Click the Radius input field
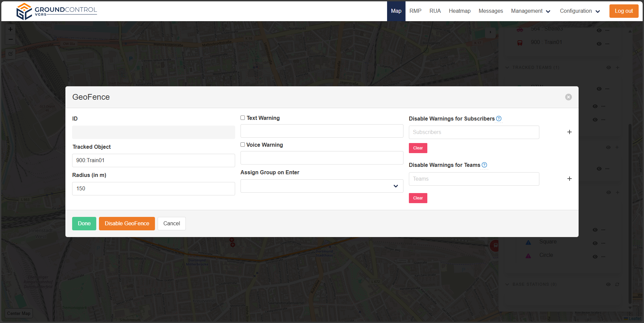 pyautogui.click(x=153, y=189)
